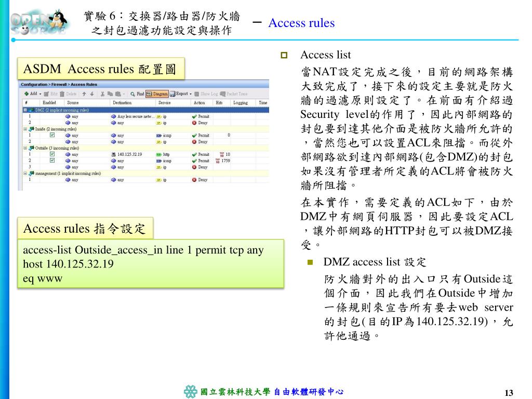The image size is (532, 399).
Task: Click the Add rule plus icon
Action: (x=26, y=94)
